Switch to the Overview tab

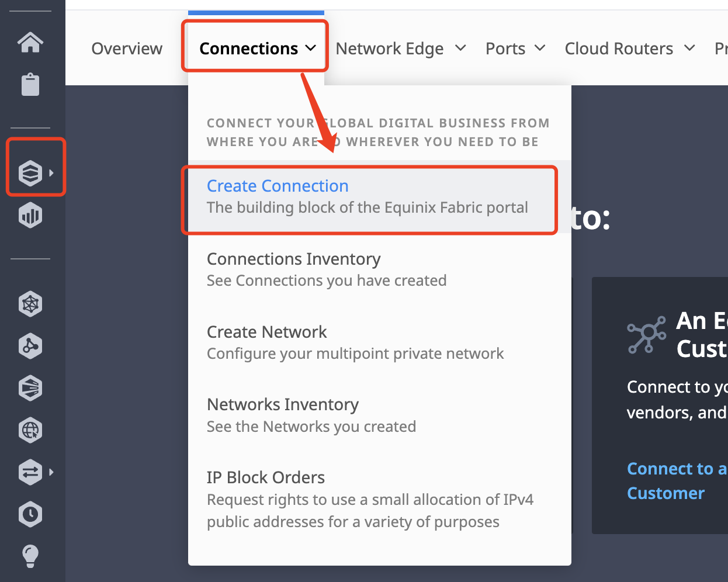tap(127, 49)
